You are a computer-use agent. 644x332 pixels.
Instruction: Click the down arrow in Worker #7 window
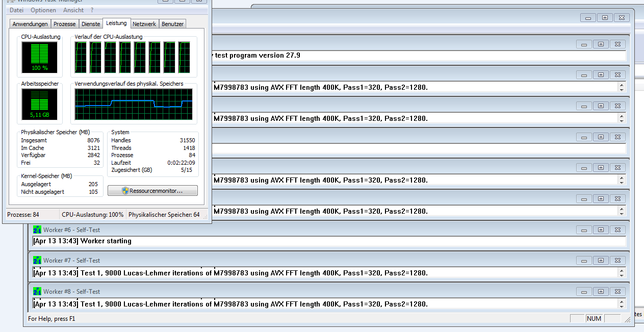pyautogui.click(x=621, y=275)
